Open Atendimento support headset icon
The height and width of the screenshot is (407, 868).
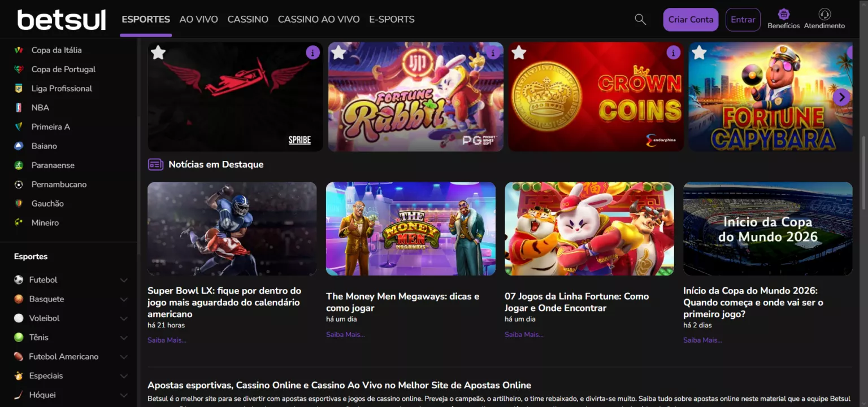pos(824,15)
